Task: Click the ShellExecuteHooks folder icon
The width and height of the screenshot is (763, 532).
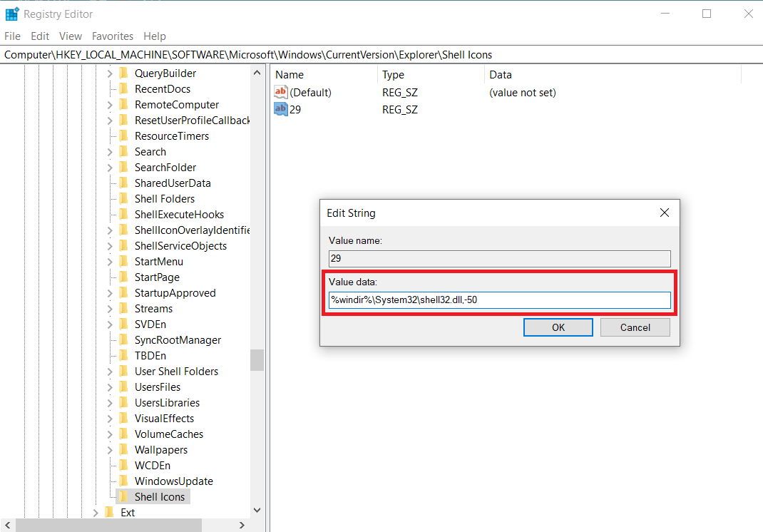Action: (123, 214)
